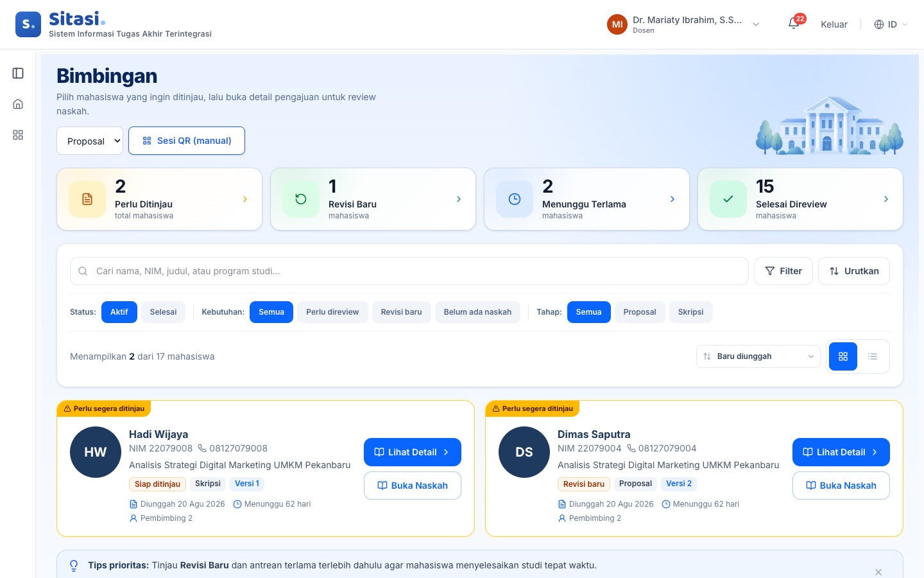
Task: Filter by Revisi baru chip
Action: tap(402, 312)
